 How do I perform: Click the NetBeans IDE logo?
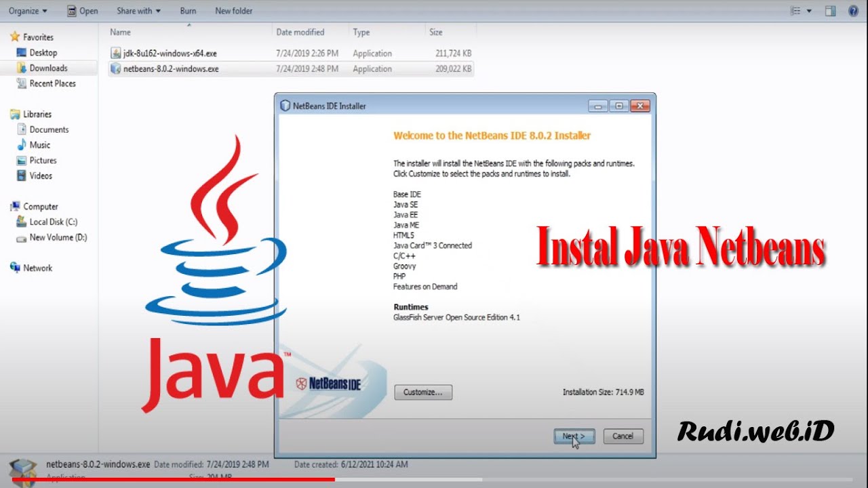pos(329,384)
